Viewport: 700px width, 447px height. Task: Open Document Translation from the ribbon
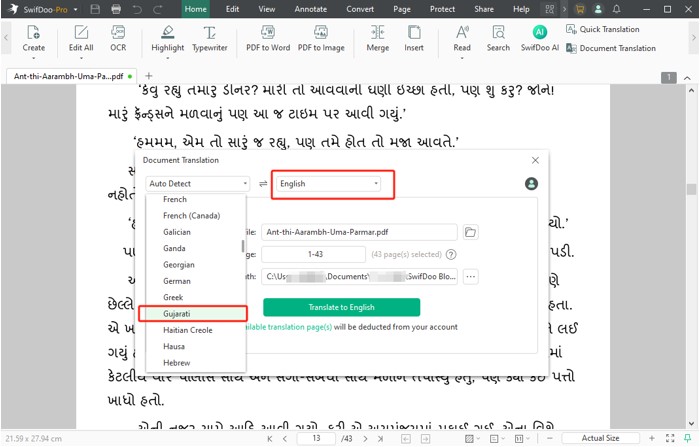(x=611, y=48)
